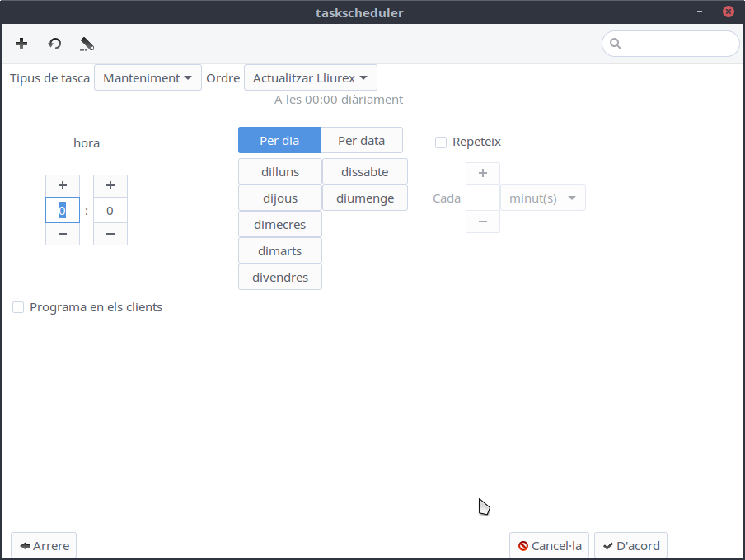Increase the minutes with plus button
The width and height of the screenshot is (745, 560).
110,186
